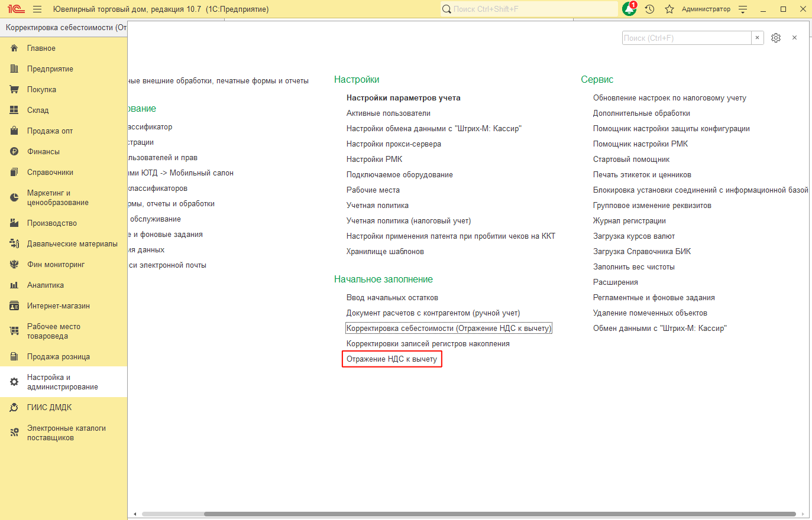Image resolution: width=812 pixels, height=520 pixels.
Task: Click the Электронные каталоги поставщиков icon
Action: (14, 433)
